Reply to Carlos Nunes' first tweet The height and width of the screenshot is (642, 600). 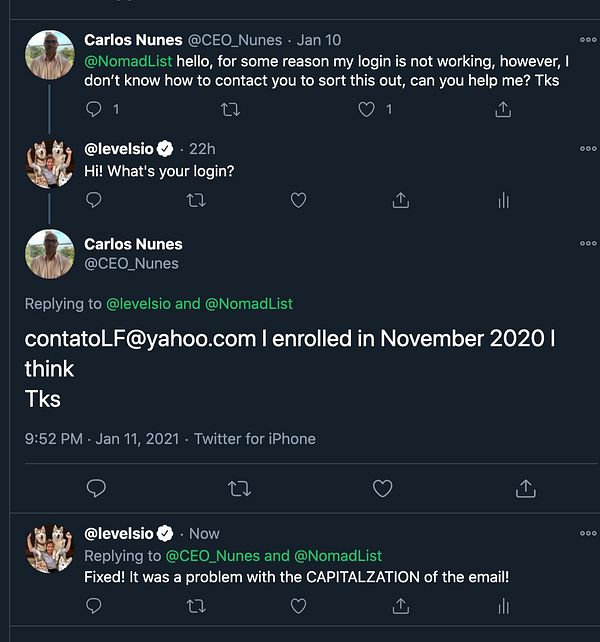point(94,109)
